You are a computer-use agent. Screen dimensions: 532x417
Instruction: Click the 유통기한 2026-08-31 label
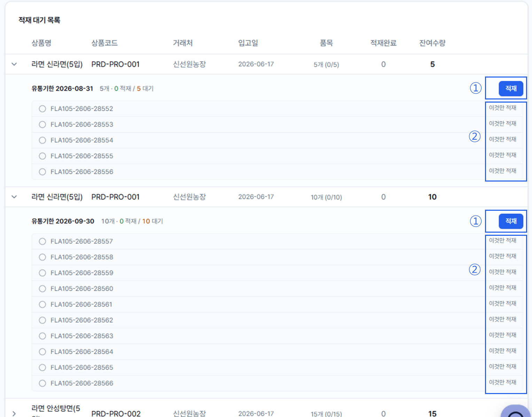tap(62, 88)
